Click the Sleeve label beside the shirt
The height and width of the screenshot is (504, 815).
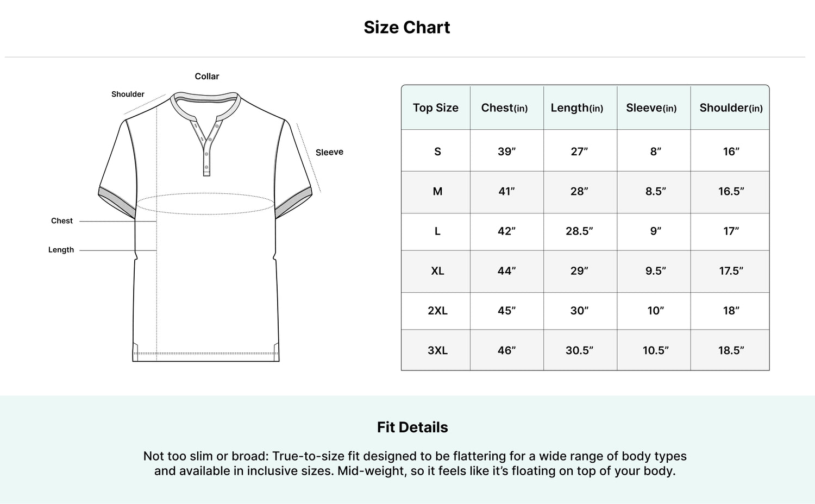point(329,152)
